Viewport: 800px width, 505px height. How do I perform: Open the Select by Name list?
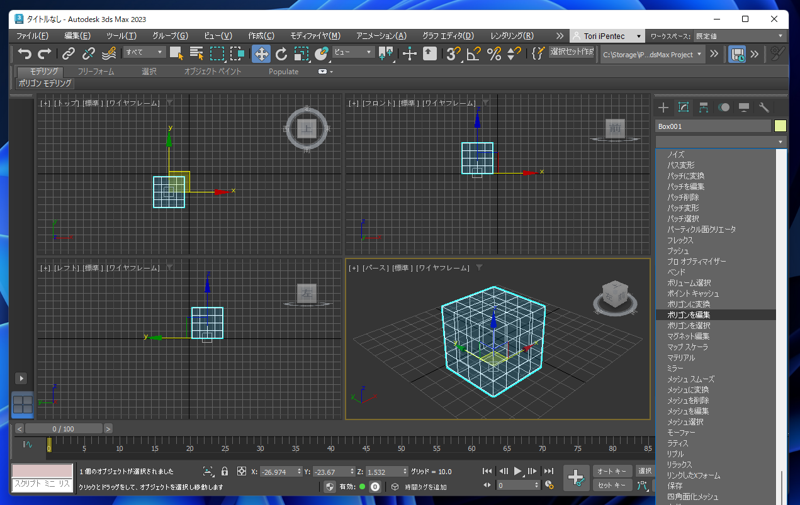196,54
